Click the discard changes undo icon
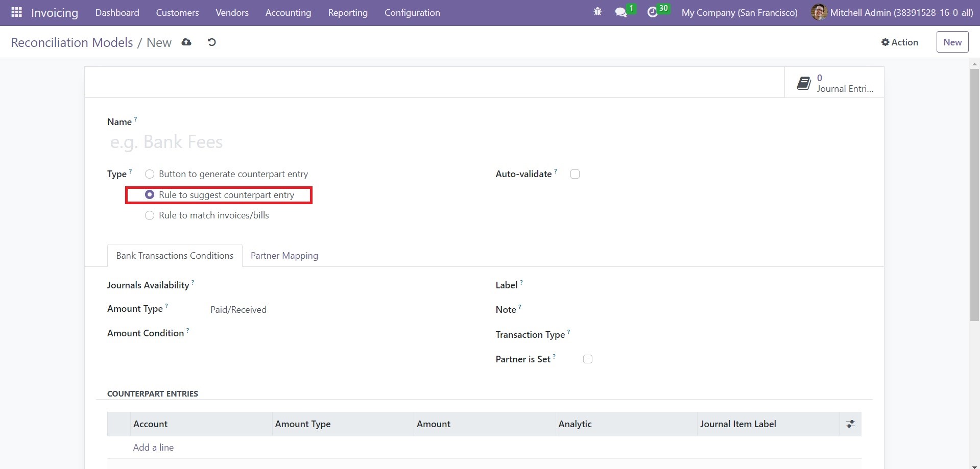980x469 pixels. point(211,42)
